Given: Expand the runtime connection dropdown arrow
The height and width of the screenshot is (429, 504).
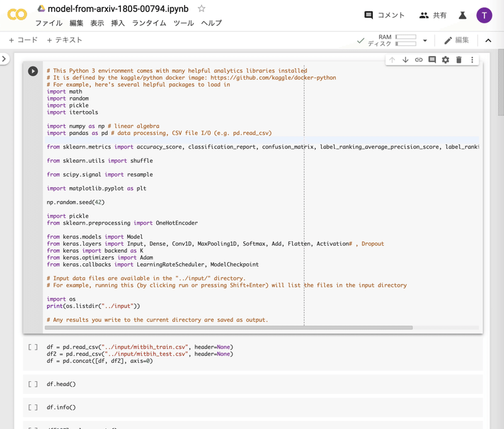Looking at the screenshot, I should coord(425,40).
